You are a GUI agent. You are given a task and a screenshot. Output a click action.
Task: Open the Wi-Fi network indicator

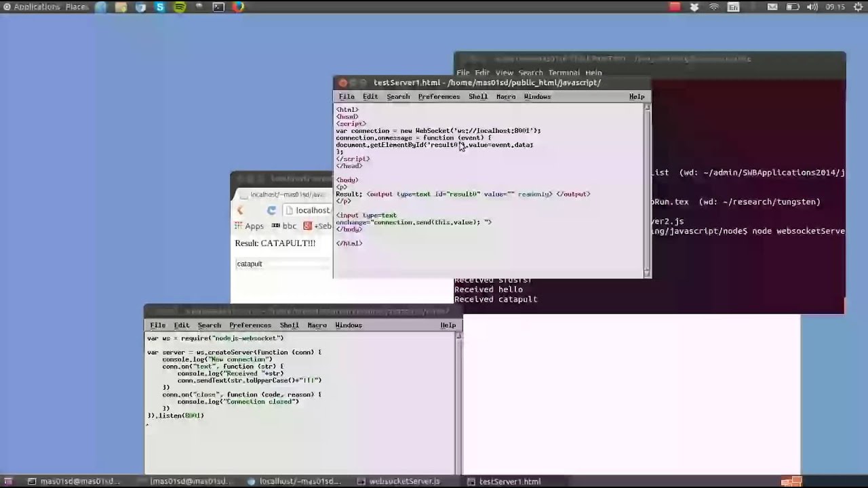[x=714, y=7]
